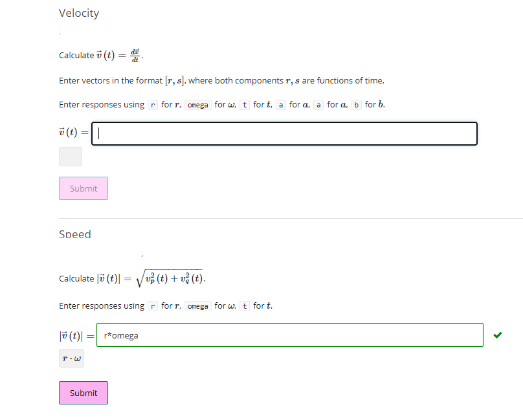
Task: Click the green checkmark beside the speed answer
Action: coord(497,335)
